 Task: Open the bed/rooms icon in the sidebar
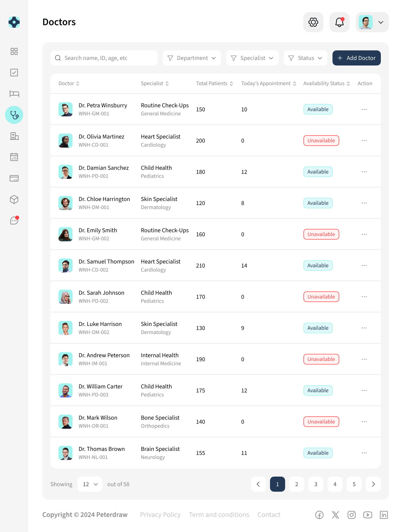point(14,94)
